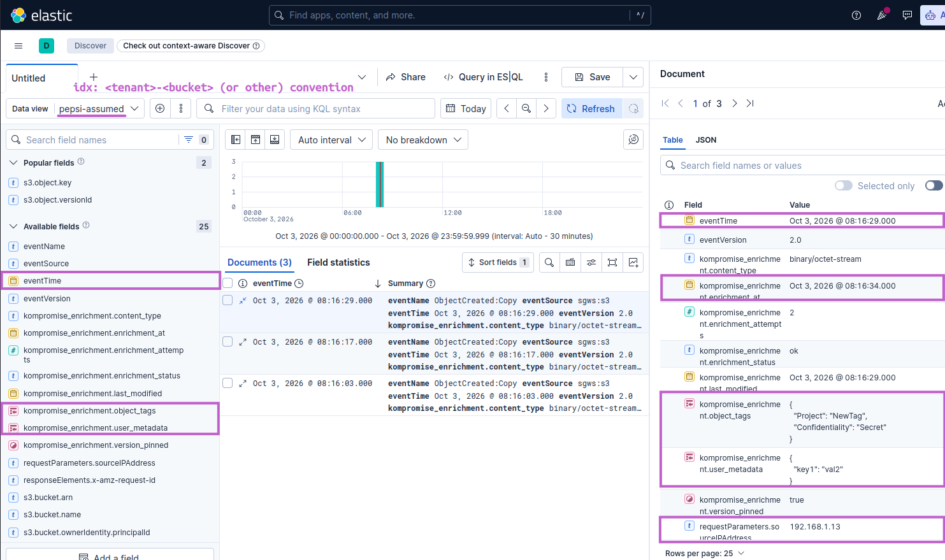Select the Documents (3) tab

pyautogui.click(x=259, y=262)
